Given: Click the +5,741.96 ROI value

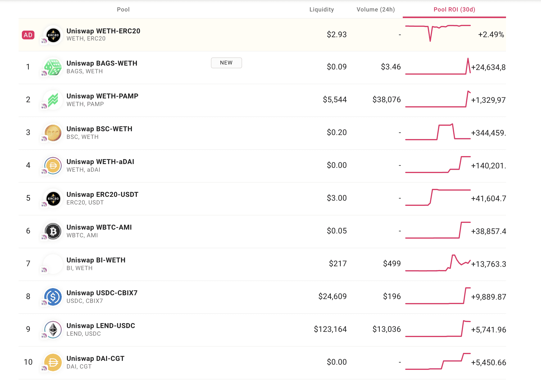Looking at the screenshot, I should click(489, 330).
